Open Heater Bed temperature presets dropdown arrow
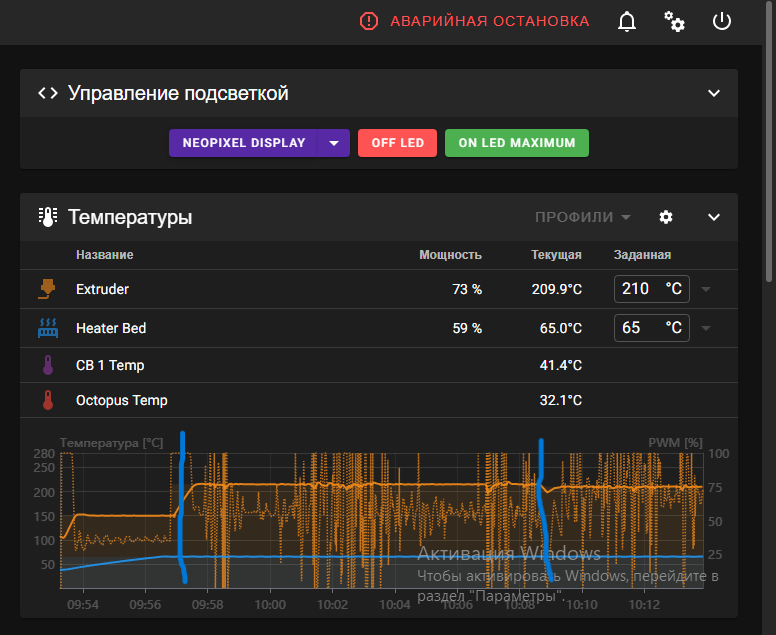 click(x=706, y=328)
